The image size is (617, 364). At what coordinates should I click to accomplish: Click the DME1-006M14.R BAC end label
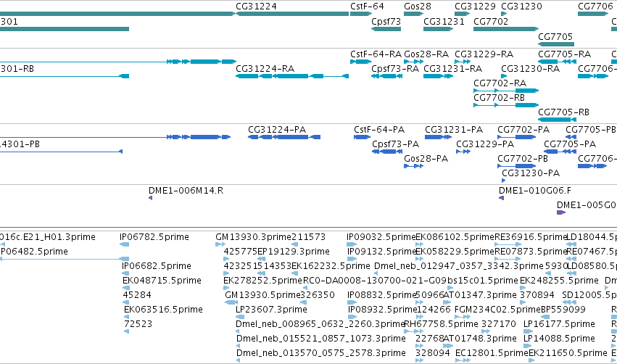point(186,191)
